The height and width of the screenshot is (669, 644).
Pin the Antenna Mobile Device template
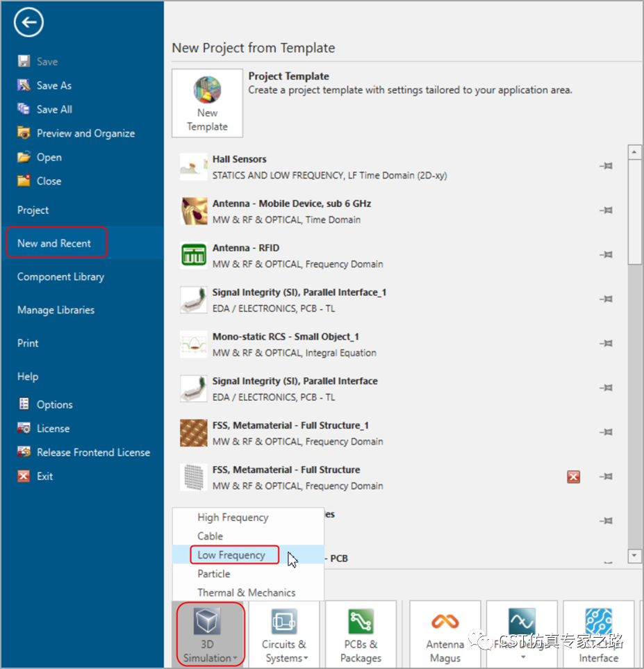point(606,210)
